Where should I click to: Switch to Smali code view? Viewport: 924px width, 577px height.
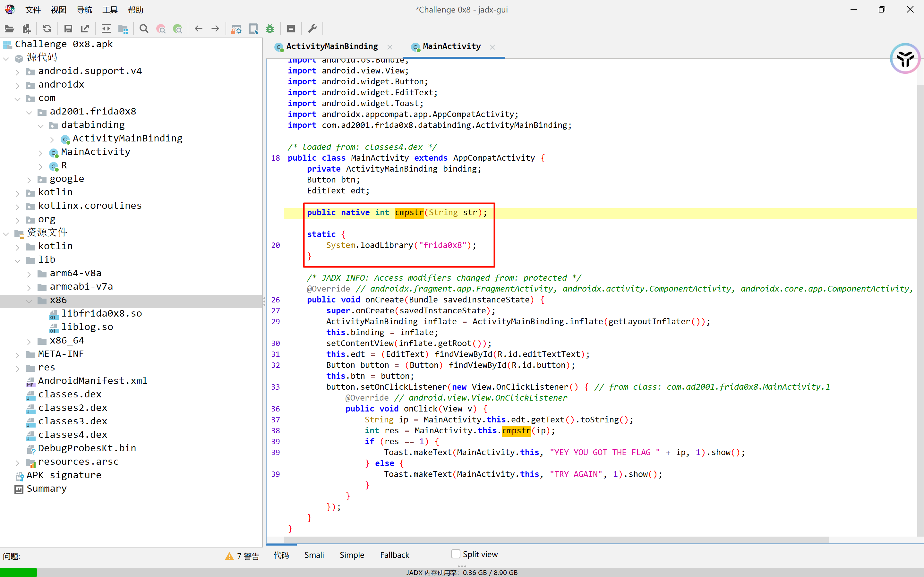click(x=314, y=555)
